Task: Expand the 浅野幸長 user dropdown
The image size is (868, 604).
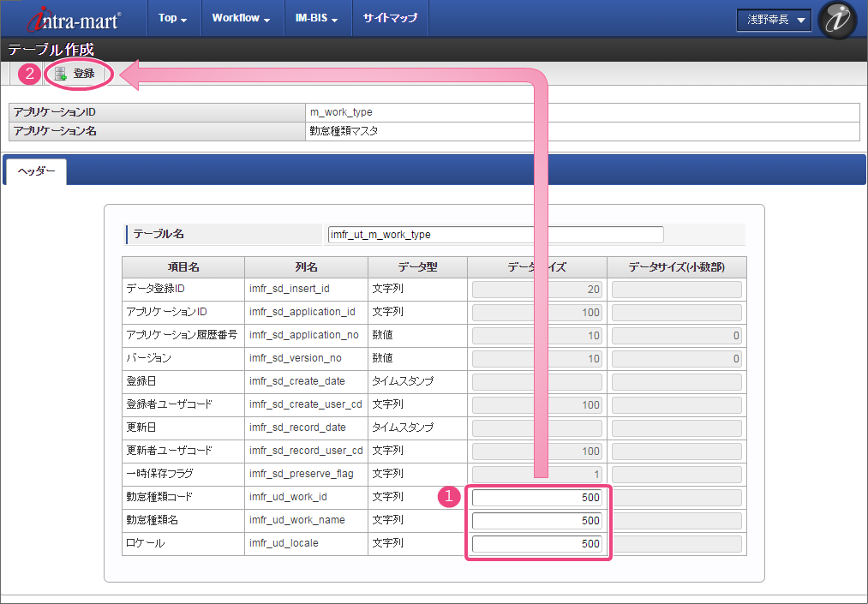Action: [x=774, y=20]
